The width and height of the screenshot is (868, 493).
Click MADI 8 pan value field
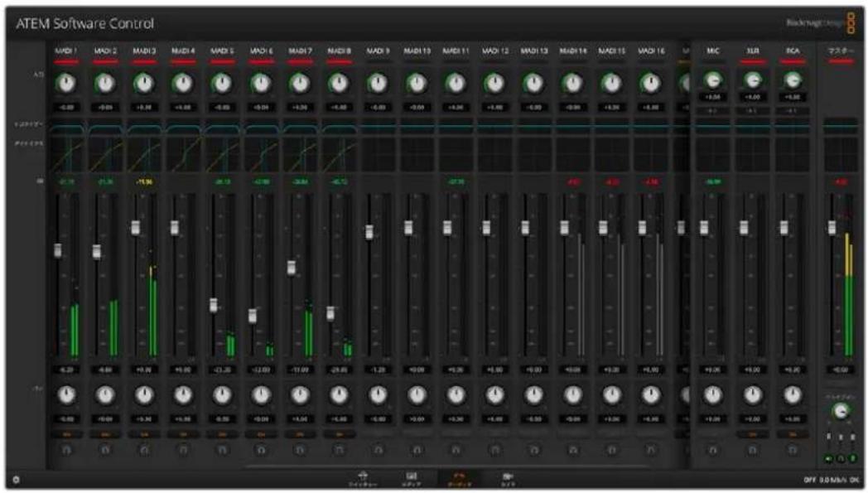(340, 419)
